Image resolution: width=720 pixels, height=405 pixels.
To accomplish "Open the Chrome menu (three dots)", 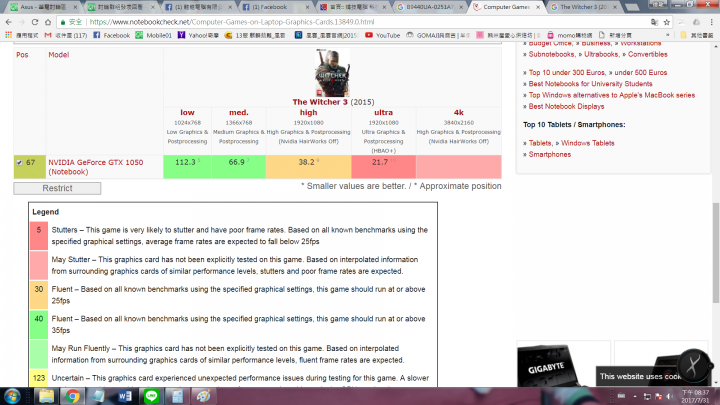I will (x=711, y=22).
